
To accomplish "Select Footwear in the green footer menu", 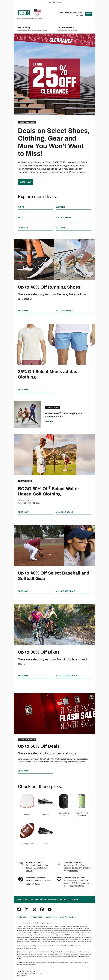I will pyautogui.click(x=35, y=899).
